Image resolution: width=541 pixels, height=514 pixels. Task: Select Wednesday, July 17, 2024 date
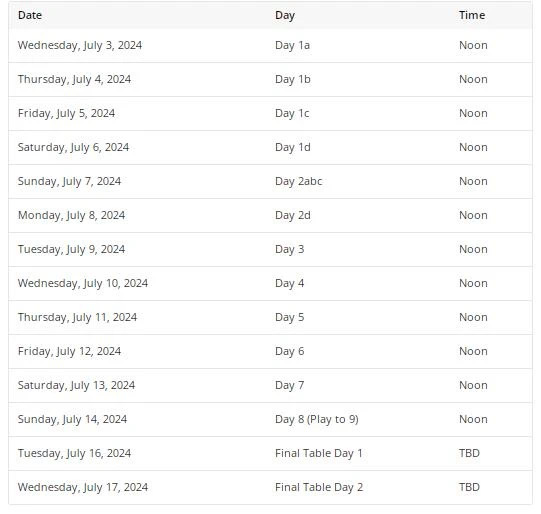click(x=83, y=487)
